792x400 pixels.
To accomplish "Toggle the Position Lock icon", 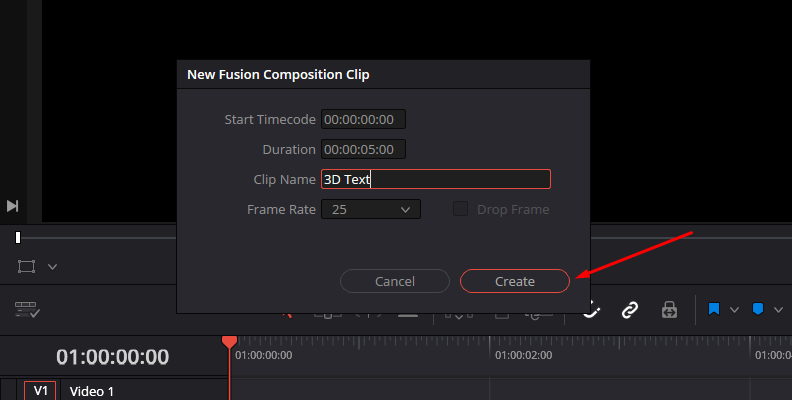I will coord(669,310).
